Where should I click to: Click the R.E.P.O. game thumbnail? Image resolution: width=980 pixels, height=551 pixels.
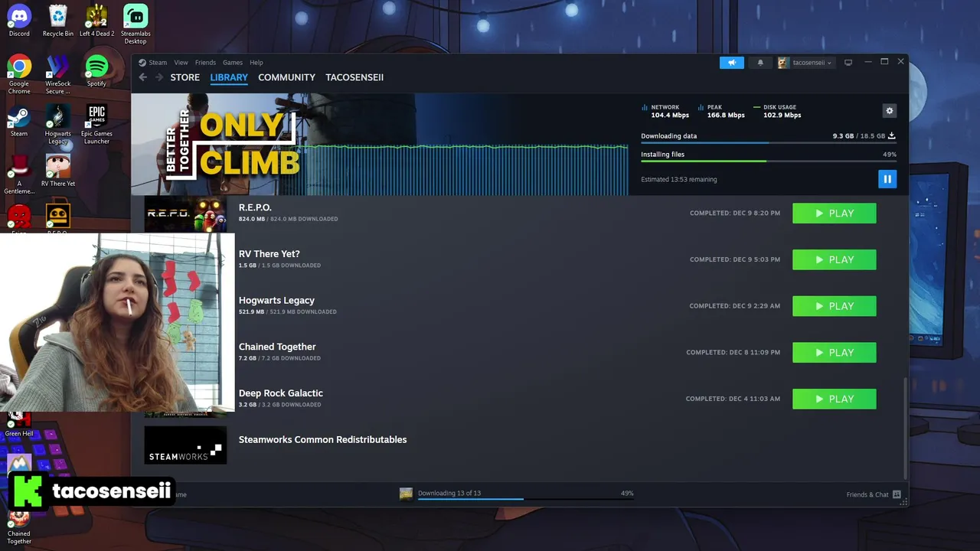coord(185,214)
